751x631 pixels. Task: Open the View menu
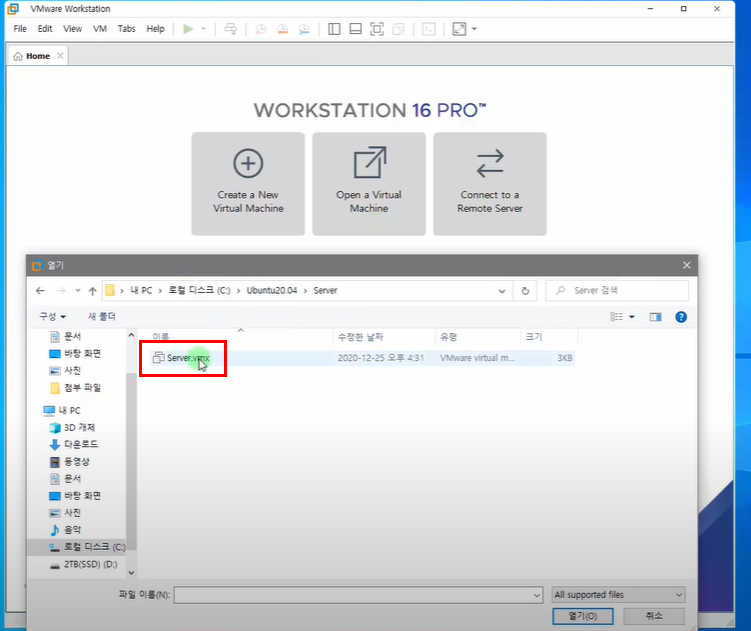point(72,29)
